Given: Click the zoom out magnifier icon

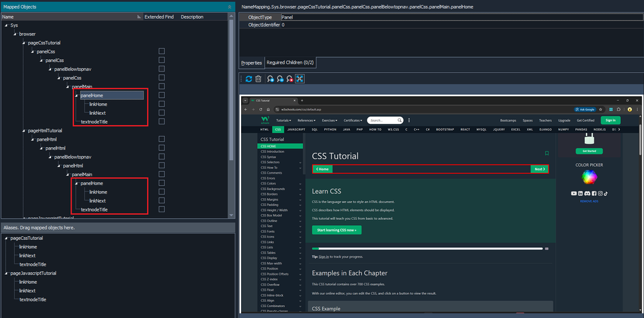Looking at the screenshot, I should tap(280, 79).
